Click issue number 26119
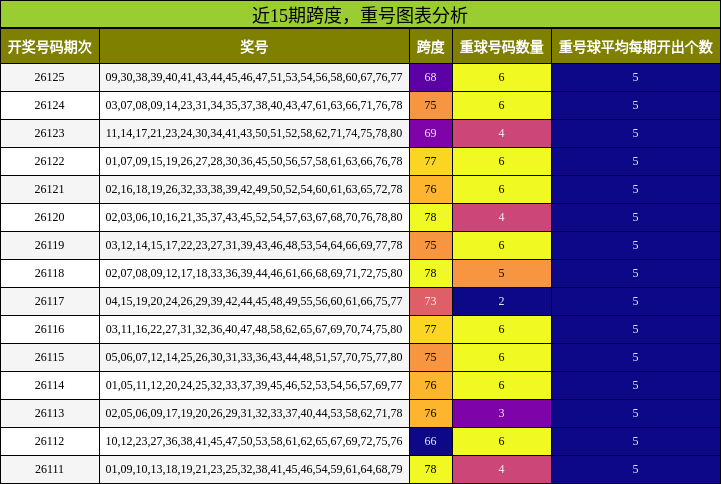The height and width of the screenshot is (484, 721). (50, 245)
